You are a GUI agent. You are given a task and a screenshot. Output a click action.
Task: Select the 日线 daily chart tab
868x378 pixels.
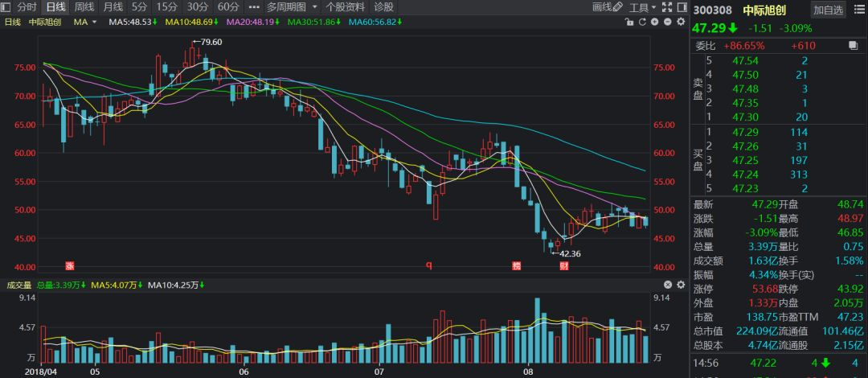(x=55, y=7)
